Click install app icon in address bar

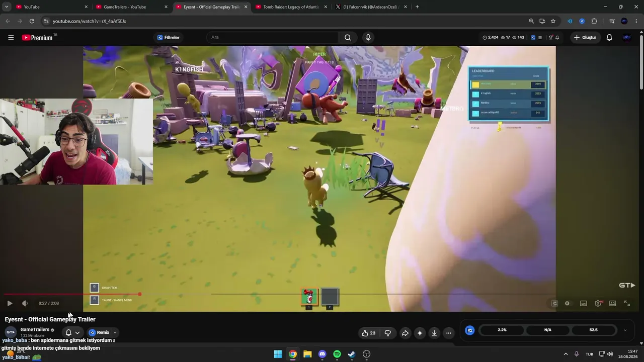point(542,21)
